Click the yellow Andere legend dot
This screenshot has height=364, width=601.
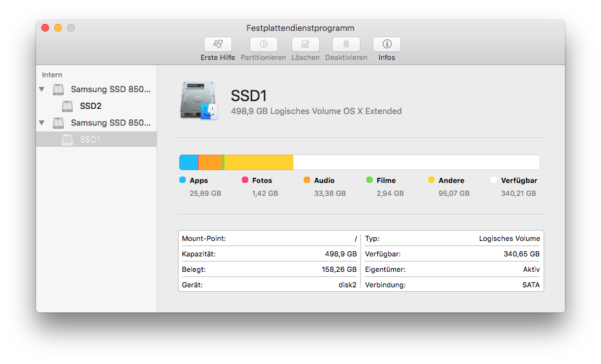click(x=431, y=180)
